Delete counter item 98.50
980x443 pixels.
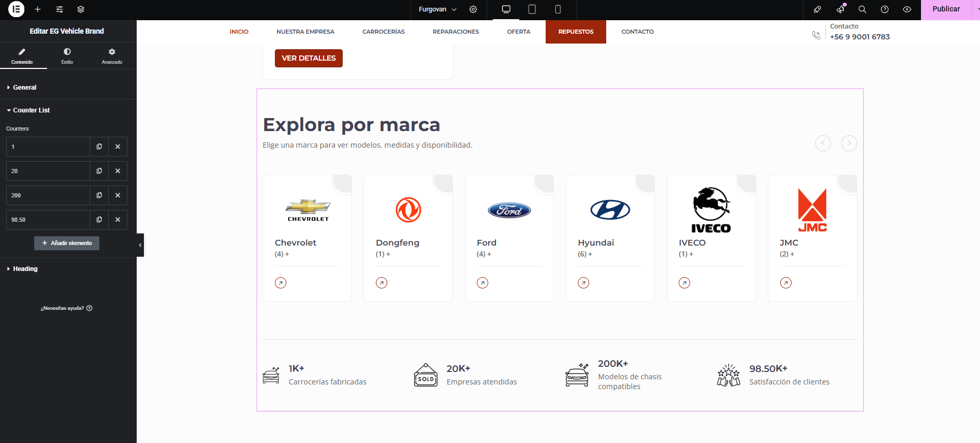coord(118,220)
